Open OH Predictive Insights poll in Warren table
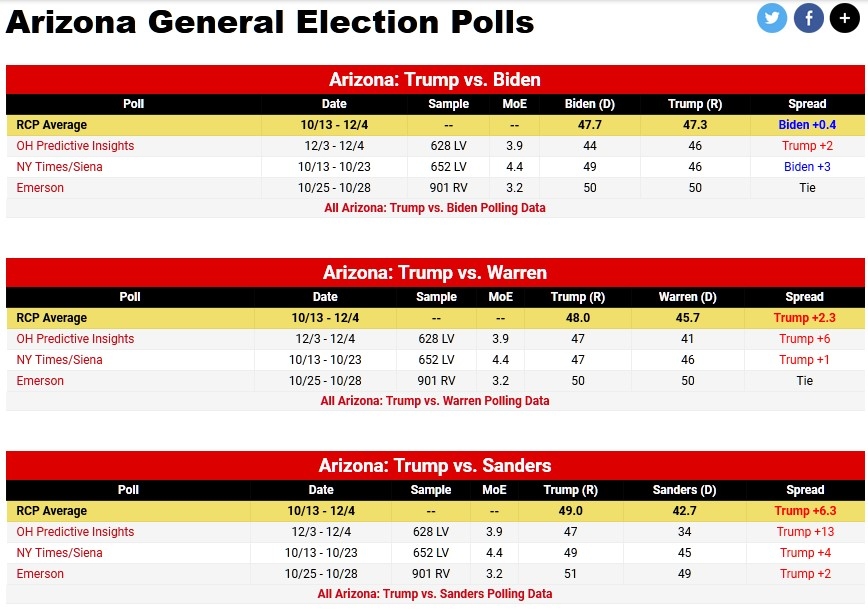Image resolution: width=868 pixels, height=612 pixels. coord(75,339)
